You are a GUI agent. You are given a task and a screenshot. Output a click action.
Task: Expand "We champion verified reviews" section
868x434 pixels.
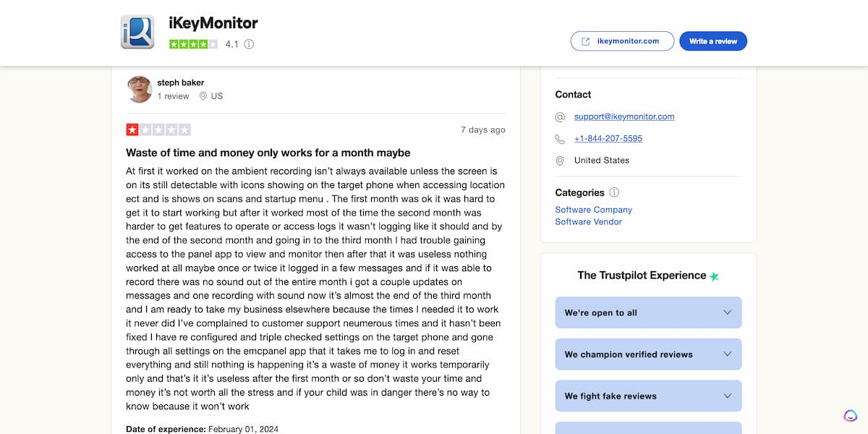point(648,354)
